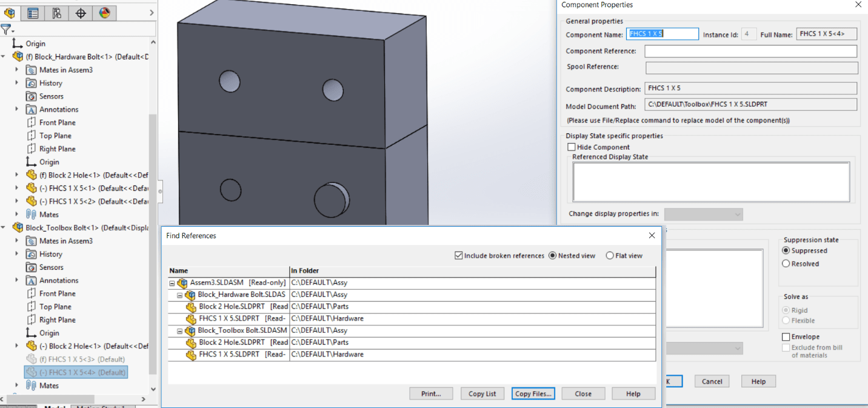Enable the Hide Component checkbox
Viewport: 868px width, 408px height.
pos(571,147)
